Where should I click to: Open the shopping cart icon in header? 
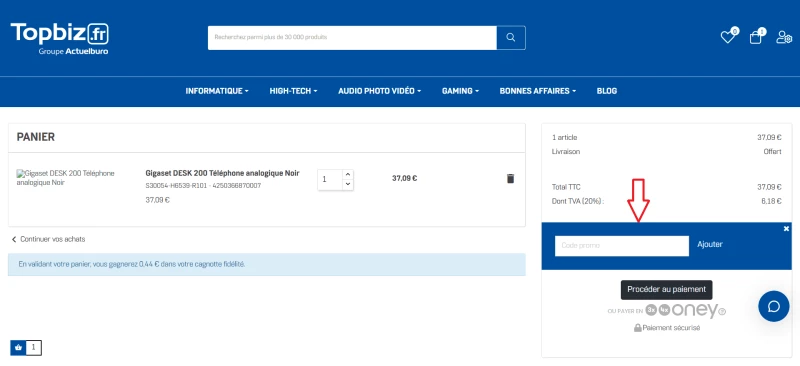point(756,37)
